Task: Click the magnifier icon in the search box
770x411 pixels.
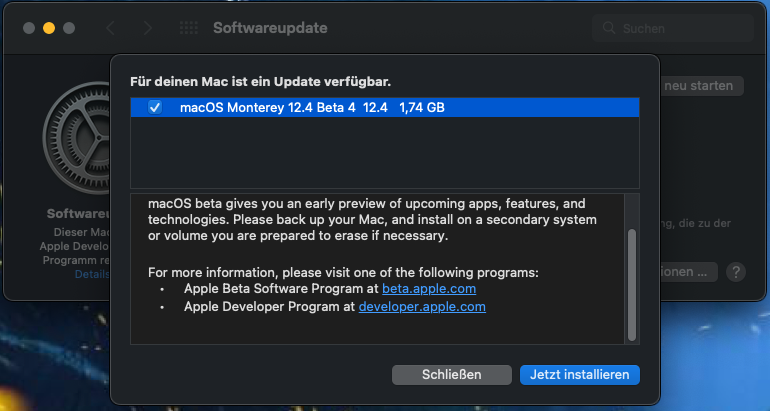Action: (x=609, y=29)
